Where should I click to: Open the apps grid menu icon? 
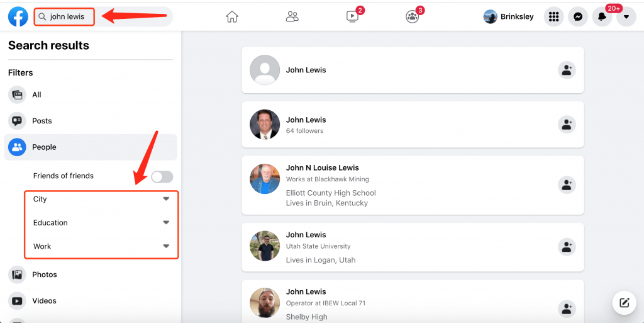click(x=553, y=17)
